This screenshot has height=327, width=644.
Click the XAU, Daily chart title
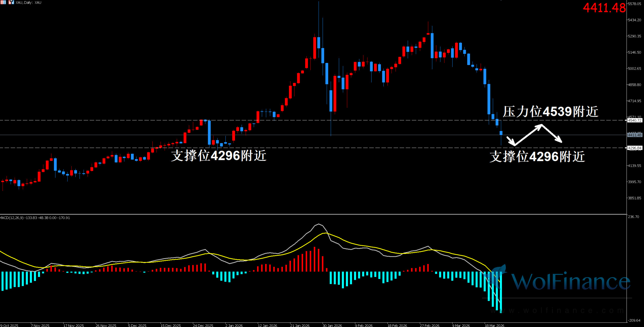(x=28, y=3)
